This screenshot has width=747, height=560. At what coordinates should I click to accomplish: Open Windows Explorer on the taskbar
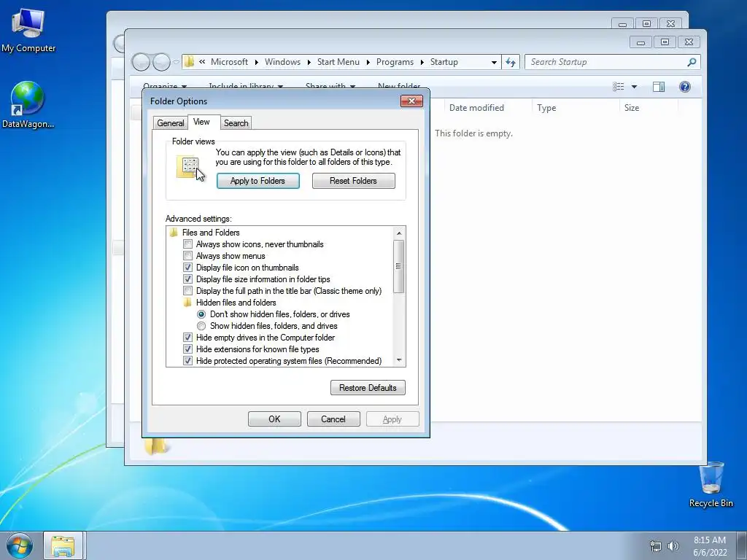click(x=63, y=545)
